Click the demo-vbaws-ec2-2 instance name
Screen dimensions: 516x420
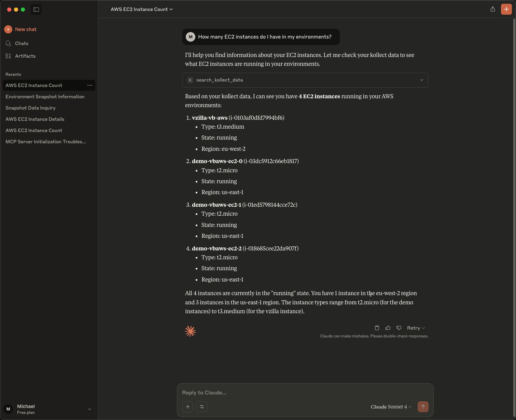pos(217,248)
